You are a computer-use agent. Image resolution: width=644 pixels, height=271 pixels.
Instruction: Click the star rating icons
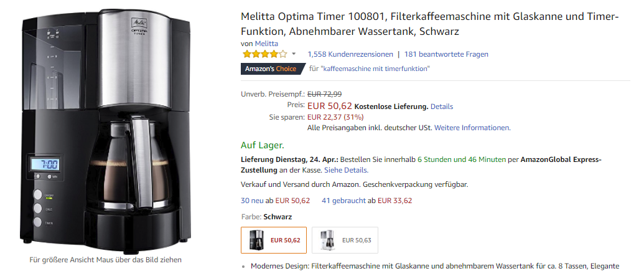coord(264,54)
